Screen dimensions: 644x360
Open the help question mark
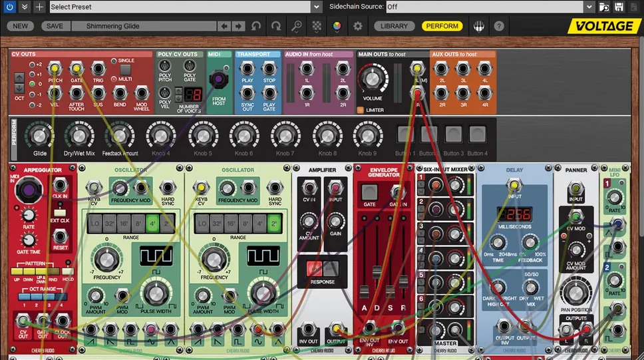[x=498, y=26]
